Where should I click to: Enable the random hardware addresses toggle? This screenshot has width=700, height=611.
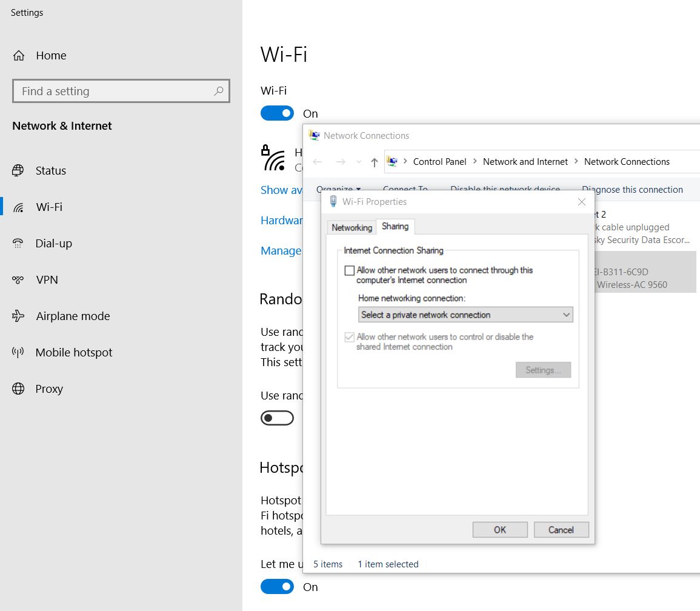pyautogui.click(x=277, y=418)
